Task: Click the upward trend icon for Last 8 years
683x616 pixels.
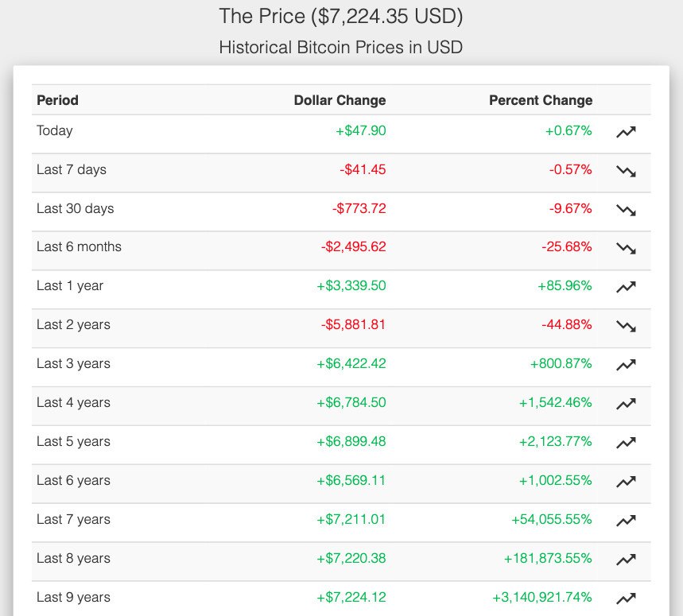Action: [x=626, y=560]
